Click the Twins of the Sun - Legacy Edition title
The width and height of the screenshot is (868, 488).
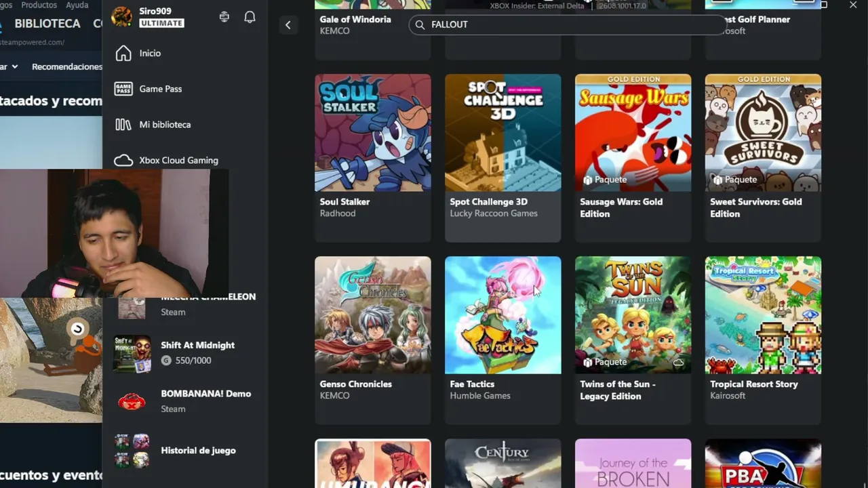pyautogui.click(x=618, y=390)
